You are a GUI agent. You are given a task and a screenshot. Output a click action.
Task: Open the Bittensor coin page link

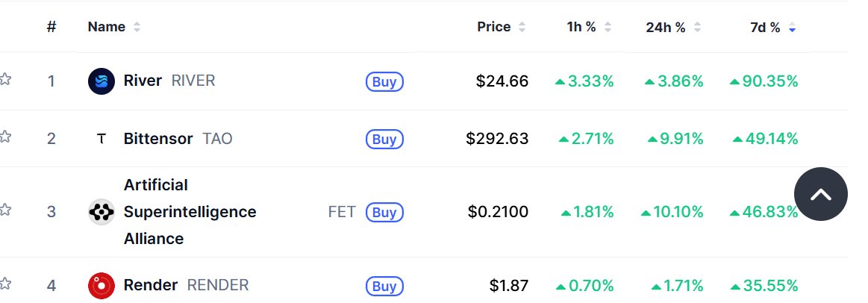tap(158, 139)
